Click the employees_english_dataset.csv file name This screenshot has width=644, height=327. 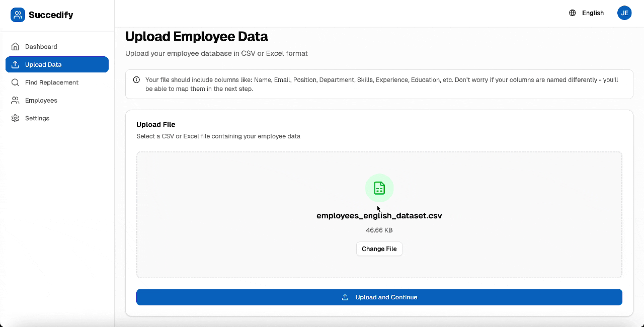379,216
